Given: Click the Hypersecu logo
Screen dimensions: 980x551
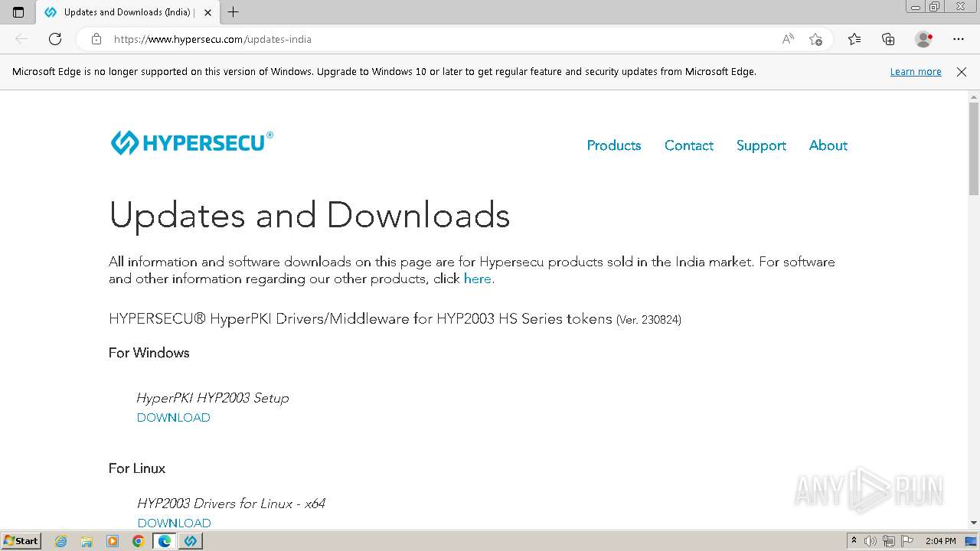Looking at the screenshot, I should click(191, 142).
